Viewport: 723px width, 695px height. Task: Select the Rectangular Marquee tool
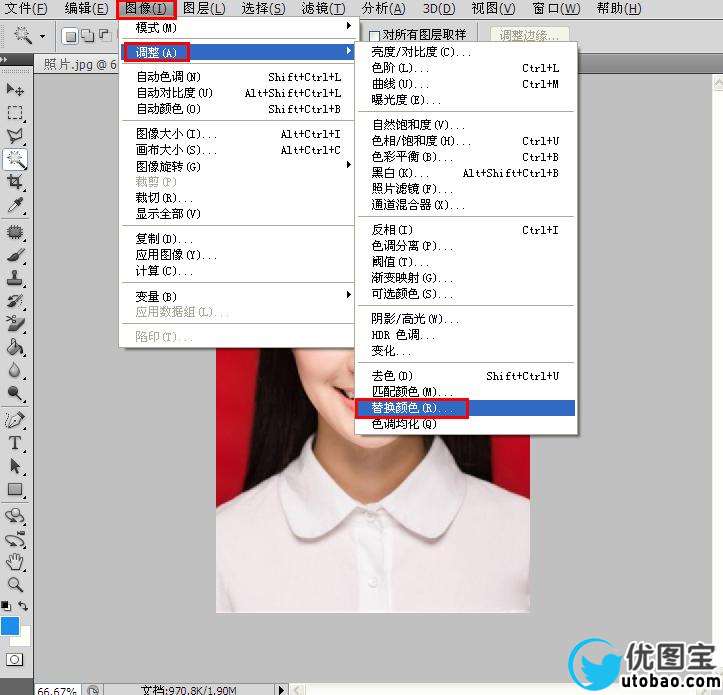pyautogui.click(x=15, y=113)
